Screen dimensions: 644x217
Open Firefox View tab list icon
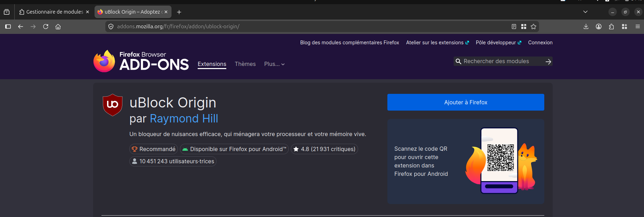(7, 12)
